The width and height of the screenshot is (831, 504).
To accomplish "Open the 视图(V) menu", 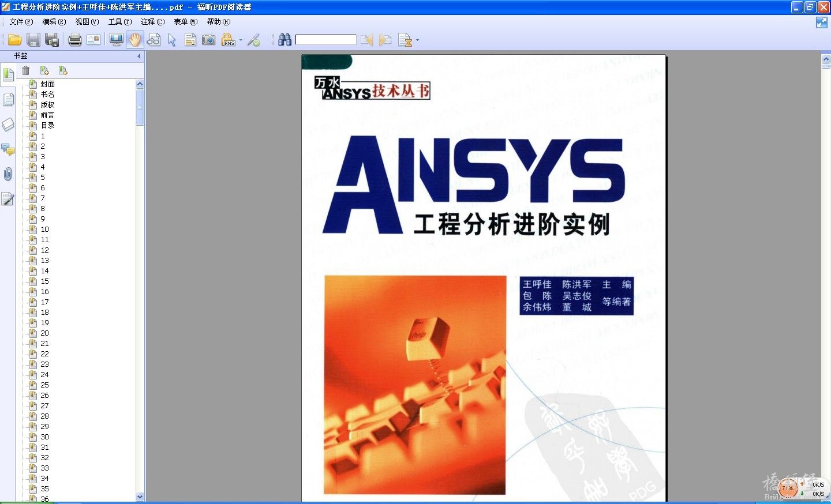I will 87,22.
